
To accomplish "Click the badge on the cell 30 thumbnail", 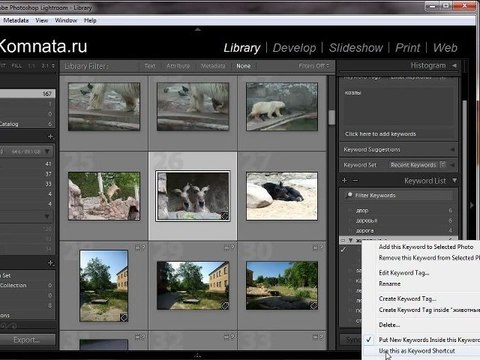I will 313,306.
